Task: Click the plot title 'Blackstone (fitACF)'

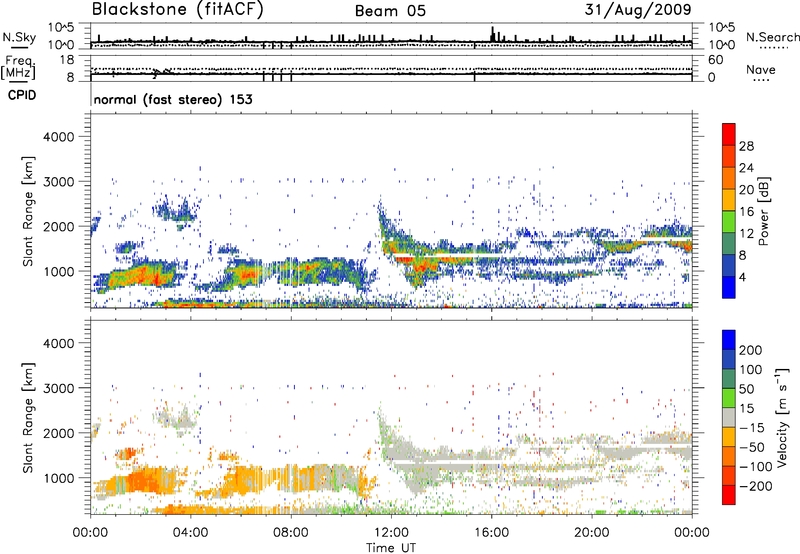Action: (177, 9)
